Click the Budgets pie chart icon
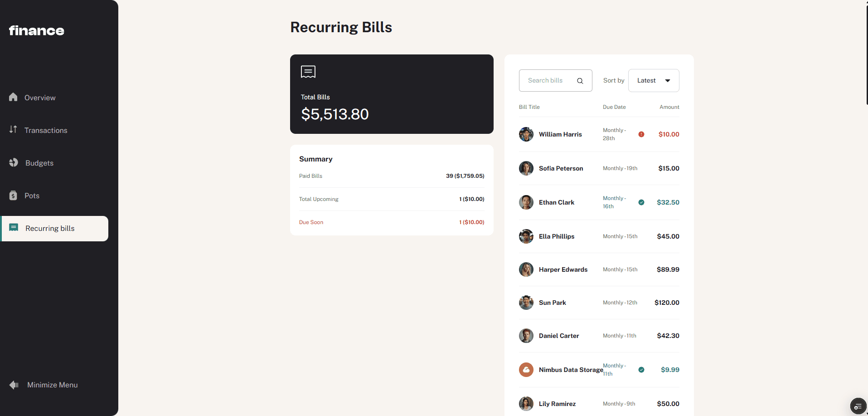Image resolution: width=868 pixels, height=416 pixels. pyautogui.click(x=14, y=162)
